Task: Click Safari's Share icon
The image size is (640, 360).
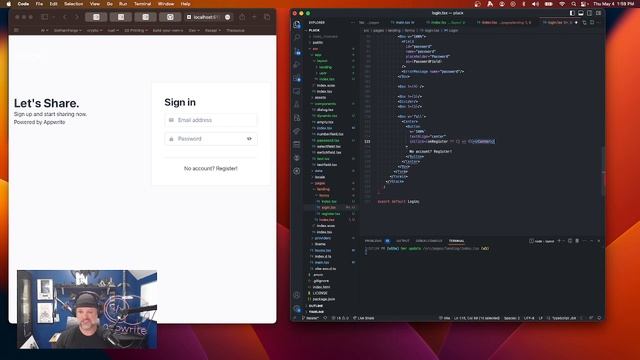Action: pos(242,17)
